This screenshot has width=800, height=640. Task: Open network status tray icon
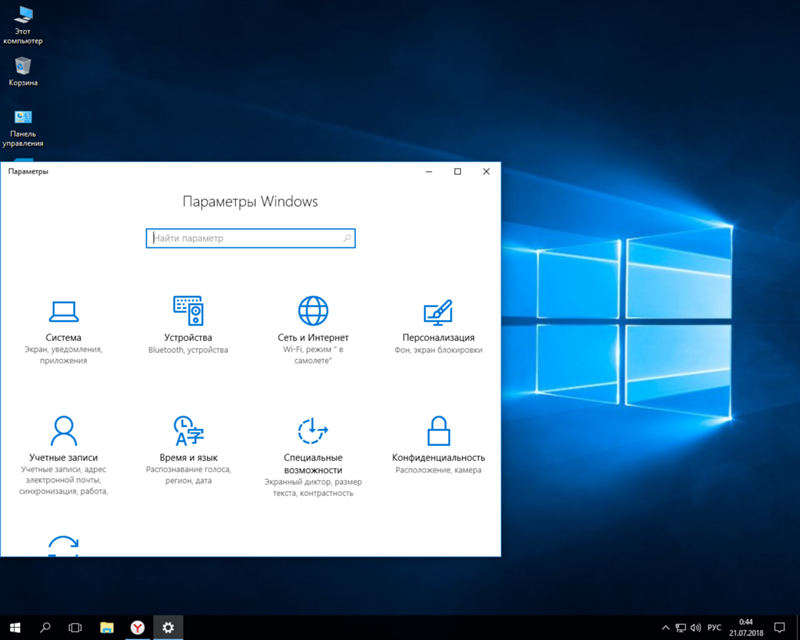click(x=681, y=628)
